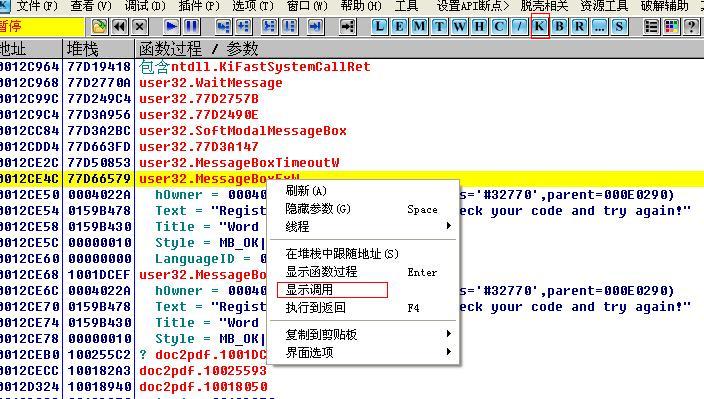The image size is (704, 399).
Task: Select the doc2pdf.10025593 row
Action: tap(352, 371)
